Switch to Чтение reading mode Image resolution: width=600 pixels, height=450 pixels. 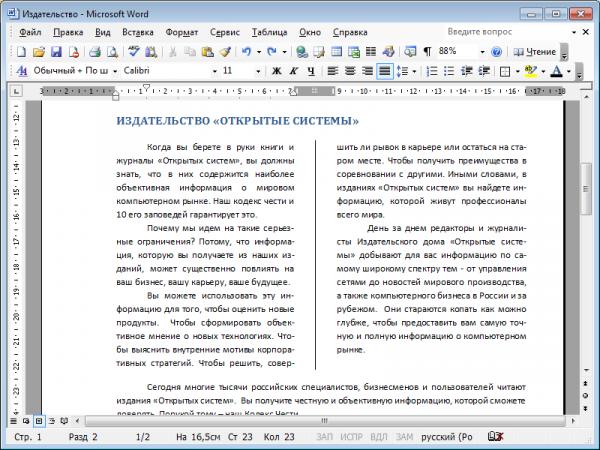pos(535,52)
